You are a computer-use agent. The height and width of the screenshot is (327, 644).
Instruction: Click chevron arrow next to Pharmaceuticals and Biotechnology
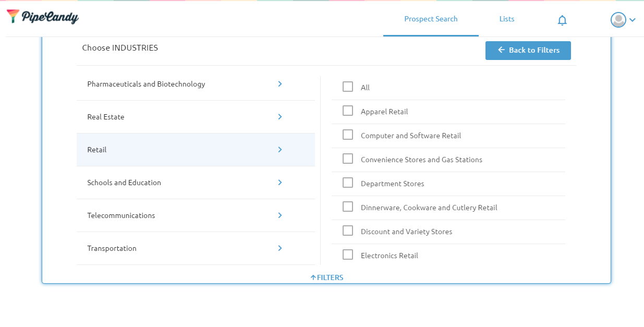click(280, 84)
